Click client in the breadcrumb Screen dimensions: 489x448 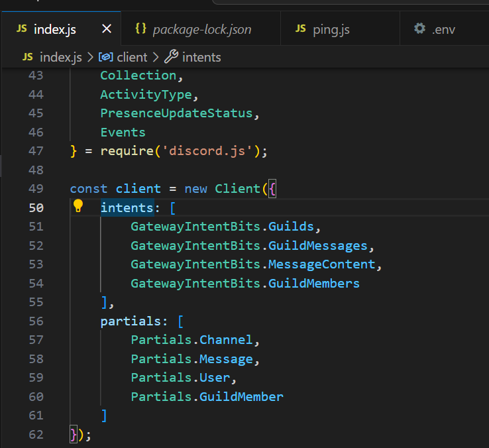(132, 58)
